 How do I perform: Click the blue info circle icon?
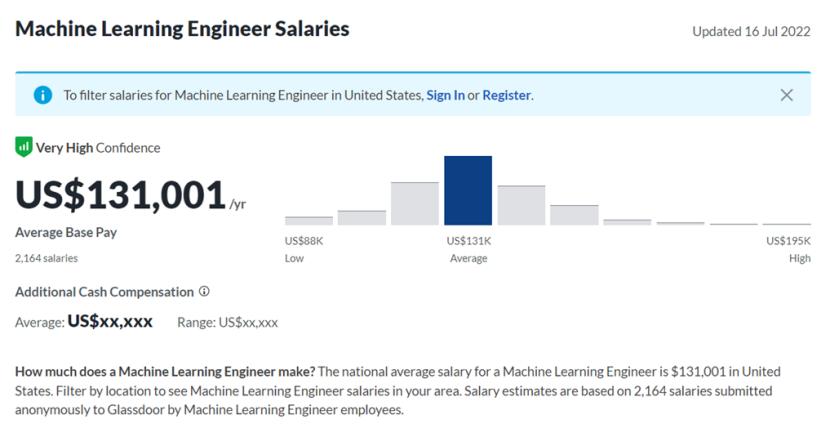click(43, 95)
